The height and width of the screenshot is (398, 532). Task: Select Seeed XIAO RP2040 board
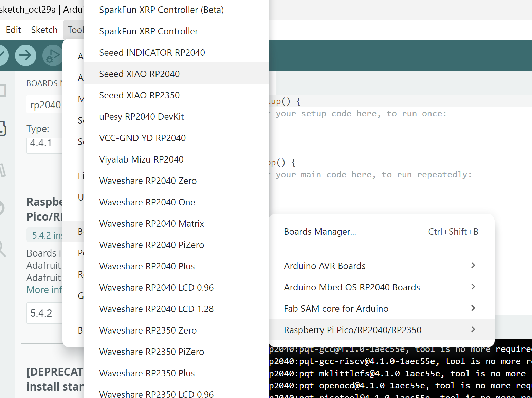tap(139, 74)
